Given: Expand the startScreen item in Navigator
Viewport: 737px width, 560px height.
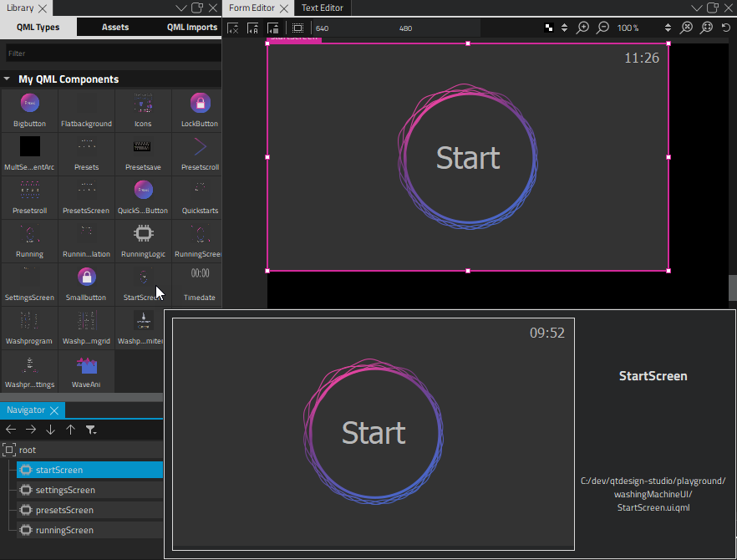Looking at the screenshot, I should click(x=16, y=470).
